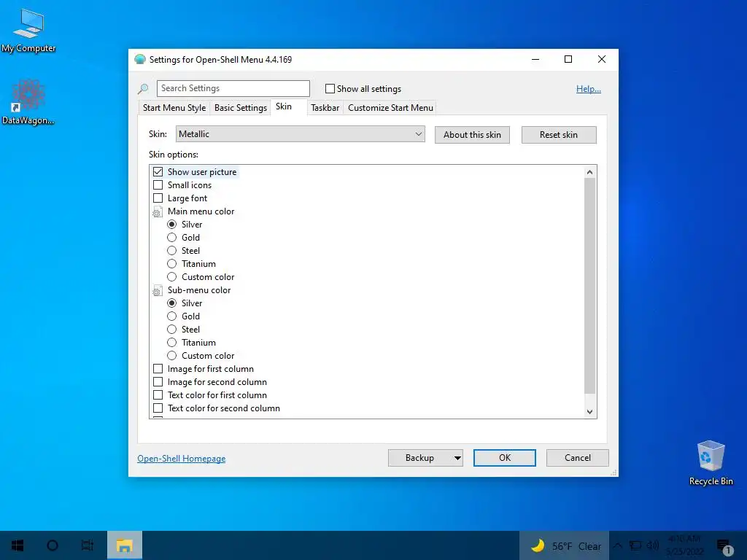
Task: Select Gold for Main menu color
Action: (172, 238)
